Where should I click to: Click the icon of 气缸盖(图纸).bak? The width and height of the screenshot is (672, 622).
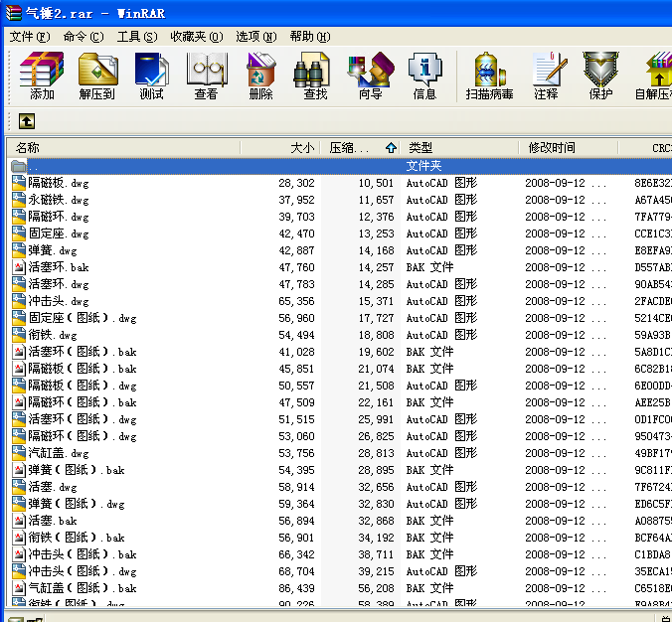19,588
